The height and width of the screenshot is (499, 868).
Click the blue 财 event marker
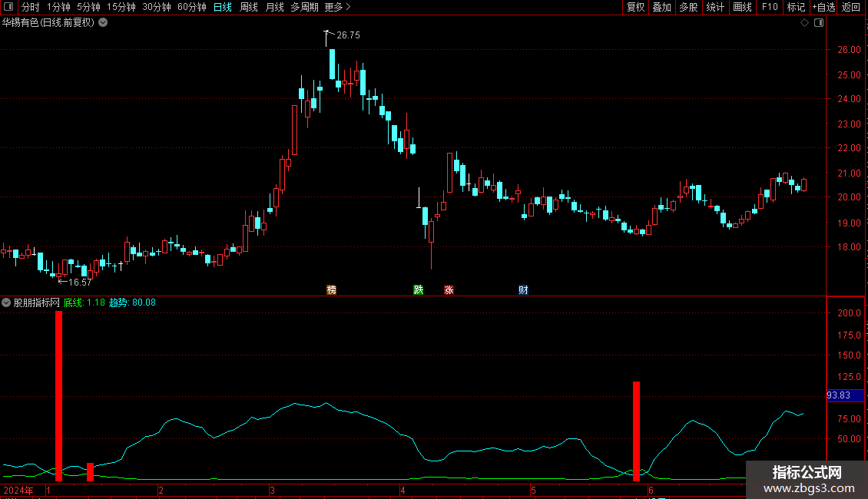523,290
